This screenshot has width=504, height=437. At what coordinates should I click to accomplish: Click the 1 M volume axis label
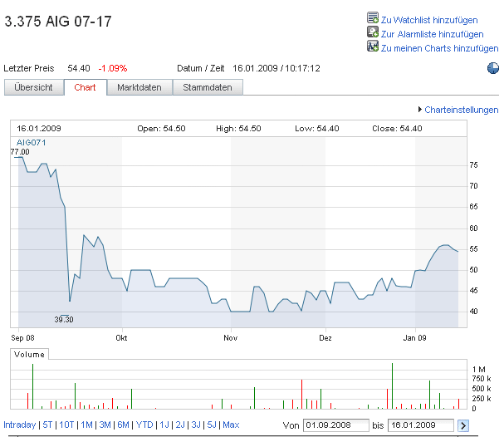(x=478, y=370)
